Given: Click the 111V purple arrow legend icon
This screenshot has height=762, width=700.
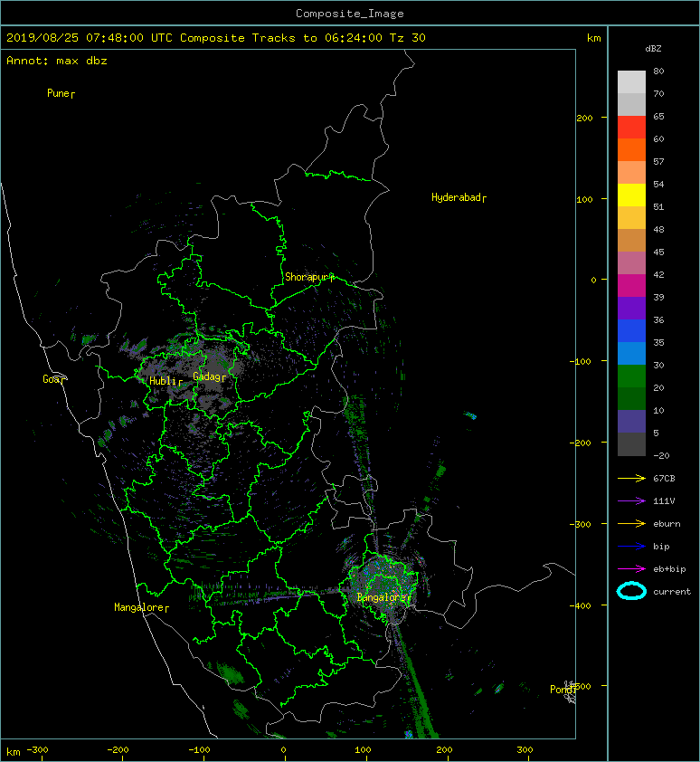Looking at the screenshot, I should [631, 501].
